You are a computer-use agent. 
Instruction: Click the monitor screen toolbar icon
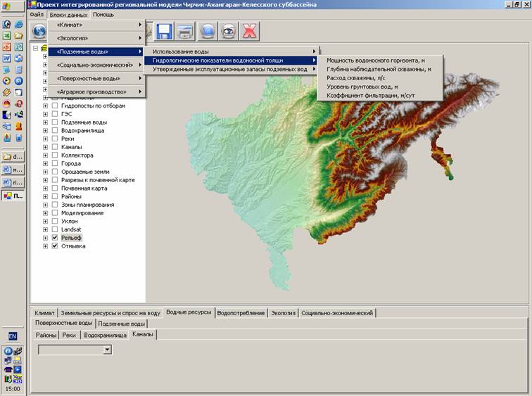coord(208,32)
